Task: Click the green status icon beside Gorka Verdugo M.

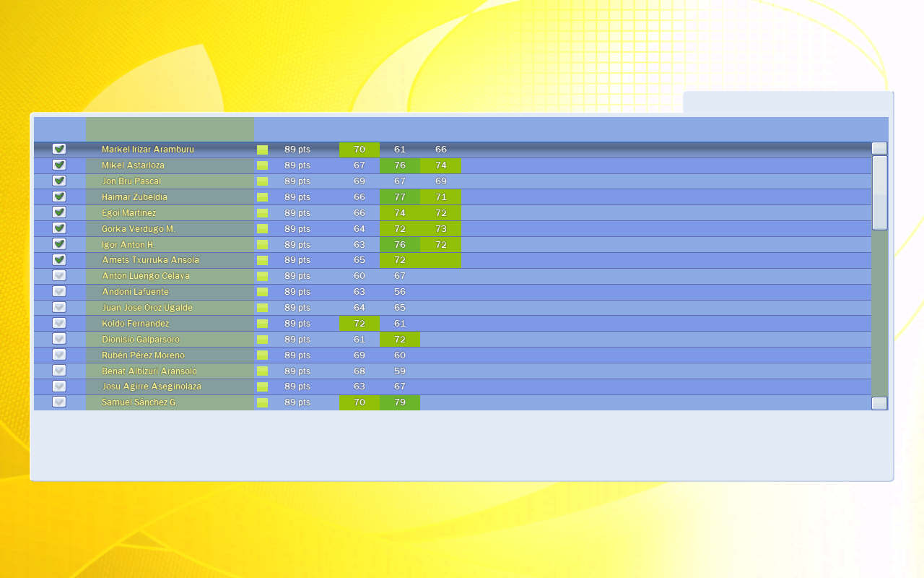Action: 262,229
